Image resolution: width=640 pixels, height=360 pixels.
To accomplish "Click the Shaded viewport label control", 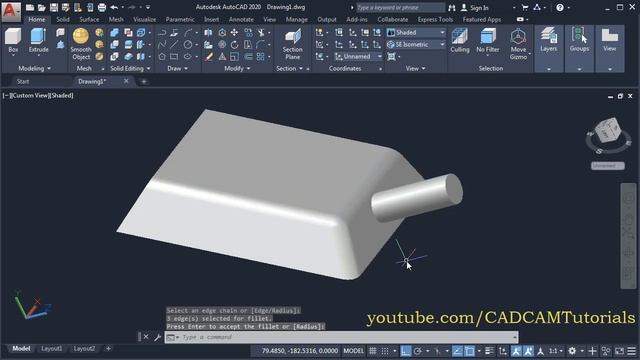I will click(62, 95).
